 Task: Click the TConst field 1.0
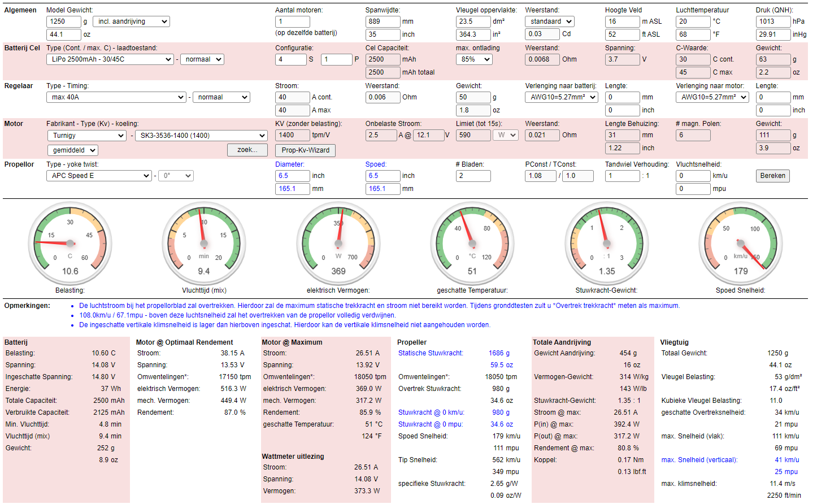tap(577, 176)
